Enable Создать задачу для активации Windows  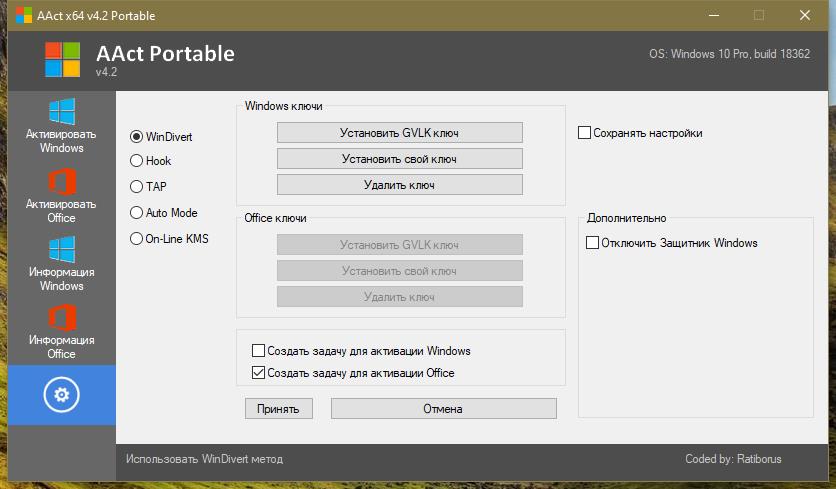tap(258, 350)
